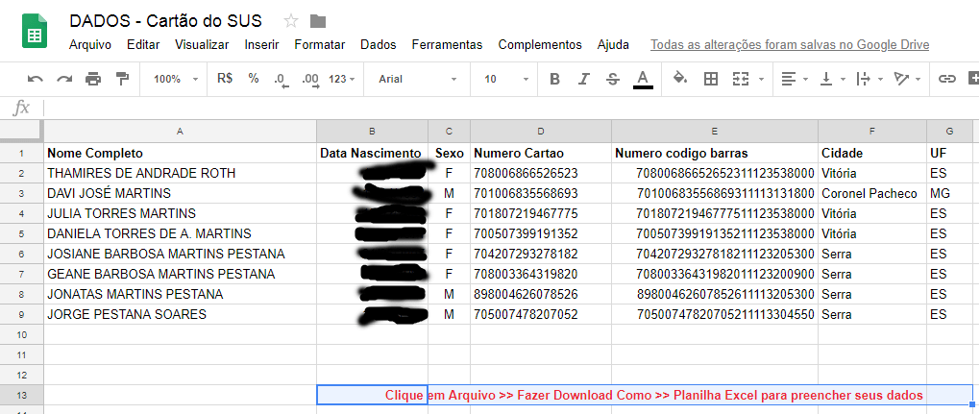Format as currency with R$ button
Viewport: 980px width, 414px height.
click(x=225, y=79)
